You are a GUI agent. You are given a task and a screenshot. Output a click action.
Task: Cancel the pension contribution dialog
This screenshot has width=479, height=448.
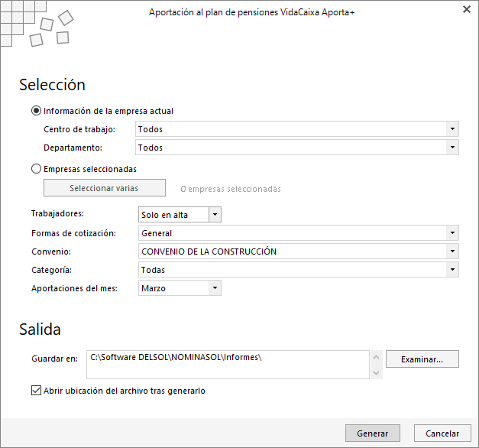click(x=442, y=433)
